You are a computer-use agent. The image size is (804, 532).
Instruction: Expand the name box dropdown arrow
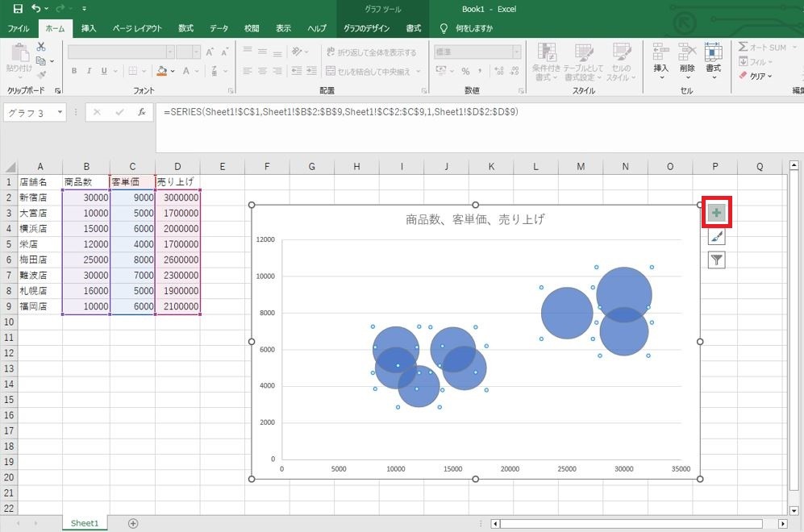(60, 112)
